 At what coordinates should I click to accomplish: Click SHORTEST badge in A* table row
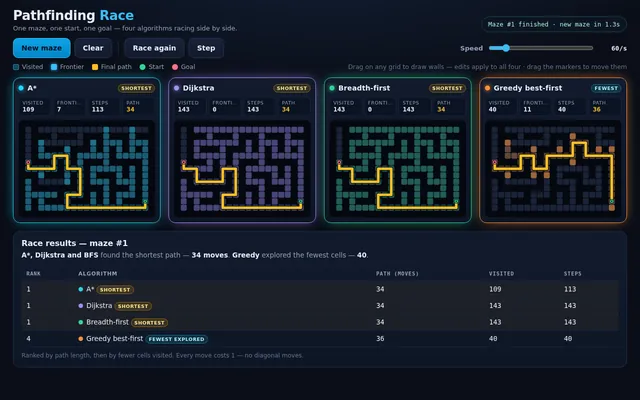[x=115, y=290]
